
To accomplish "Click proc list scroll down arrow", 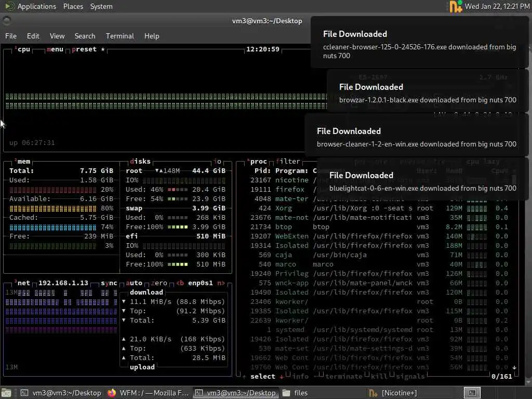I will tap(514, 367).
